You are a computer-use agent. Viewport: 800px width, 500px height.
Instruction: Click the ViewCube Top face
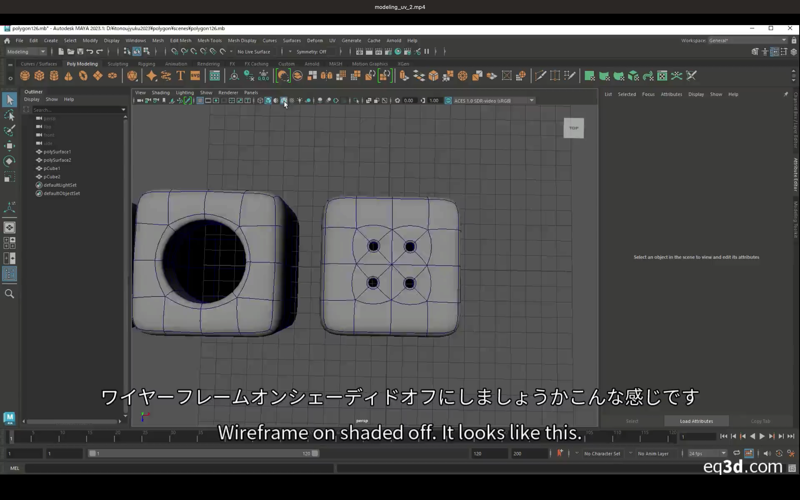(x=573, y=128)
